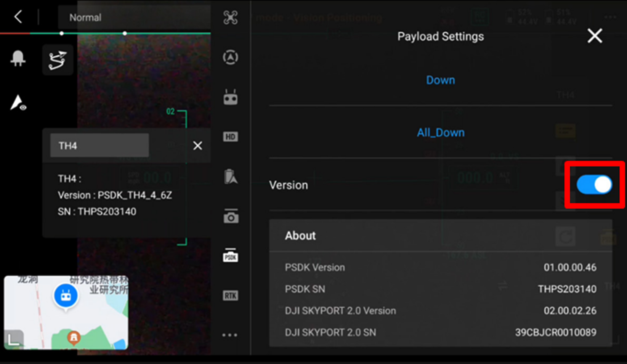Open the mini map thumbnail

click(66, 313)
